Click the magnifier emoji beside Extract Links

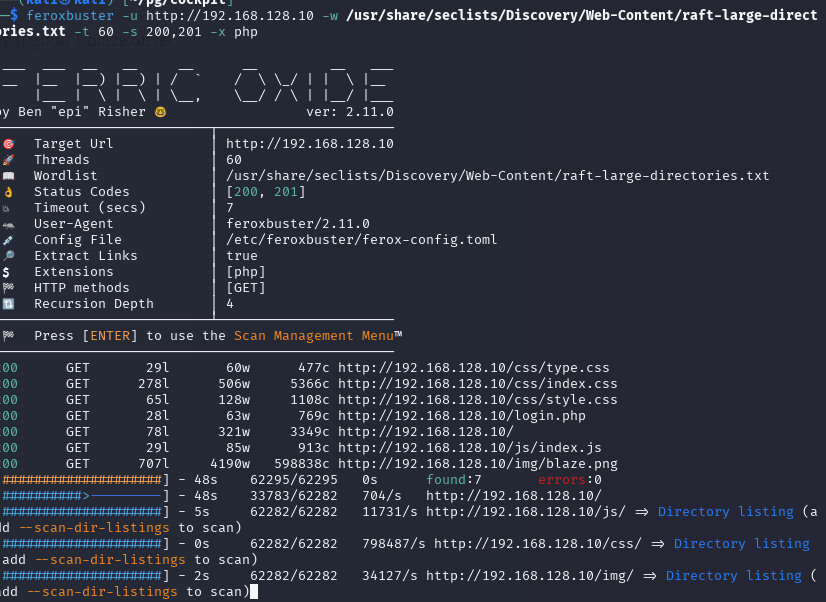click(x=8, y=256)
